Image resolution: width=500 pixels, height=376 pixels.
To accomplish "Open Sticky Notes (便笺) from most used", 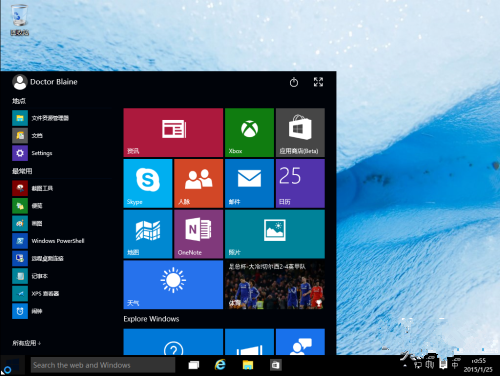I will pyautogui.click(x=28, y=206).
